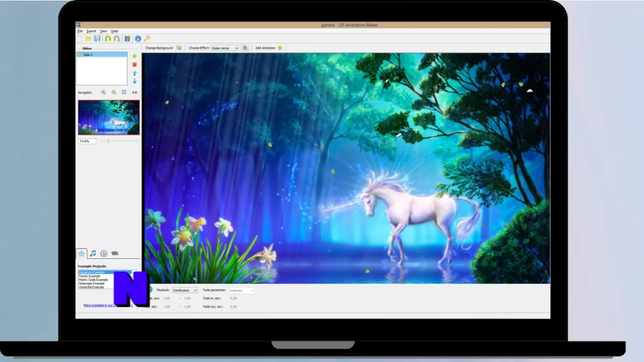
Task: Click the Navigator unicorn preview thumbnail
Action: click(109, 118)
